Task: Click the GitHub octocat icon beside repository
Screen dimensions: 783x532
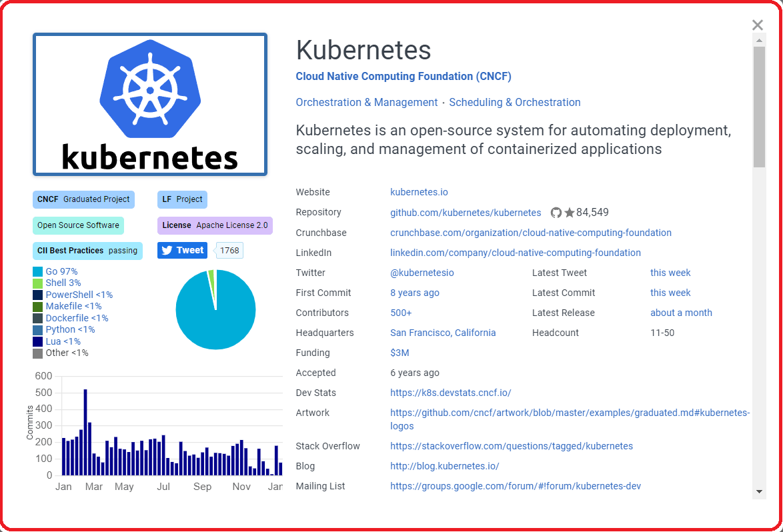Action: pos(556,213)
